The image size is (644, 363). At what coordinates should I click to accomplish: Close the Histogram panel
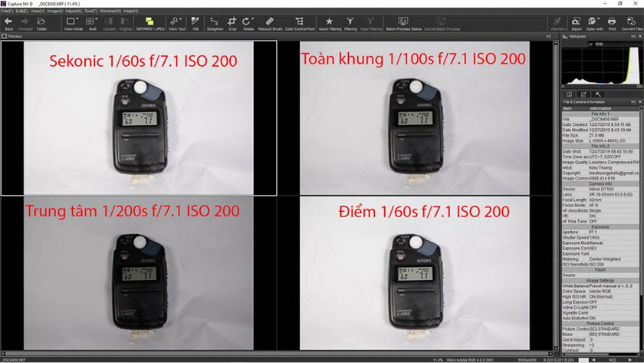tap(639, 36)
